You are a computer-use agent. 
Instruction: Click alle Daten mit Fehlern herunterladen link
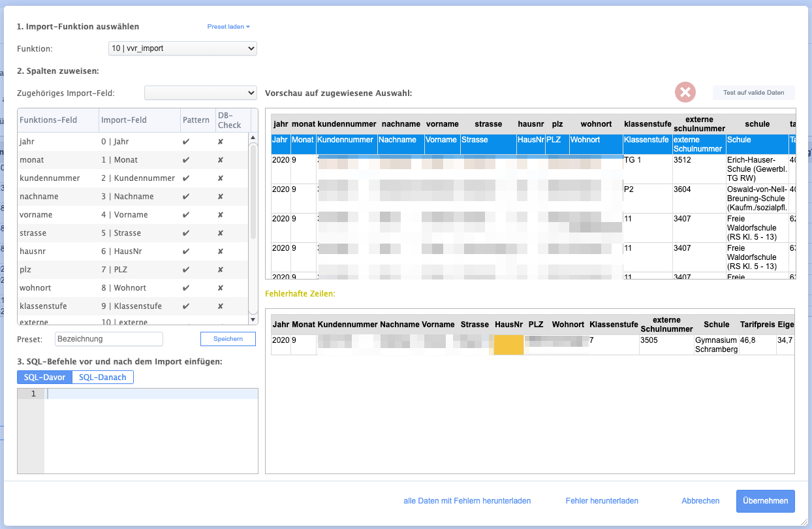(467, 501)
